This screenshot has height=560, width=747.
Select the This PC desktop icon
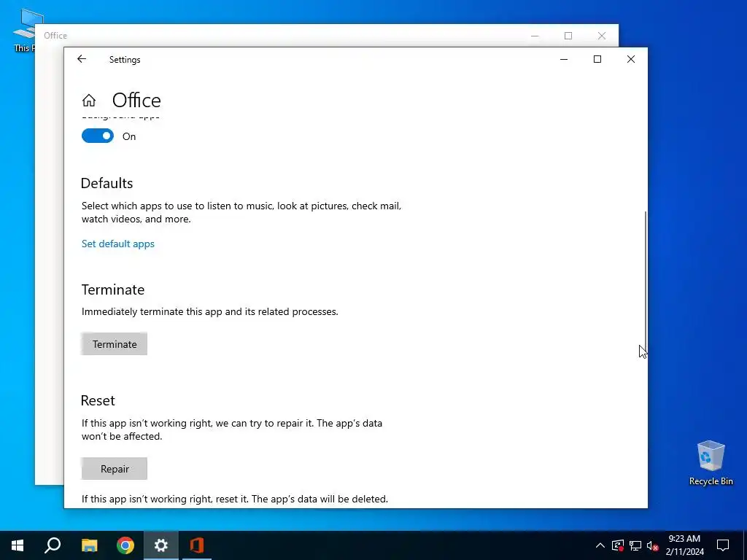pyautogui.click(x=24, y=30)
